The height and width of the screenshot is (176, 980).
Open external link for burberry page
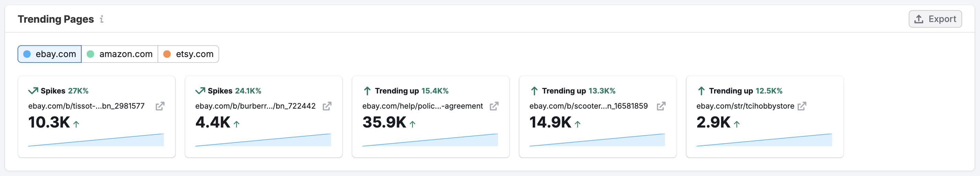pyautogui.click(x=327, y=106)
